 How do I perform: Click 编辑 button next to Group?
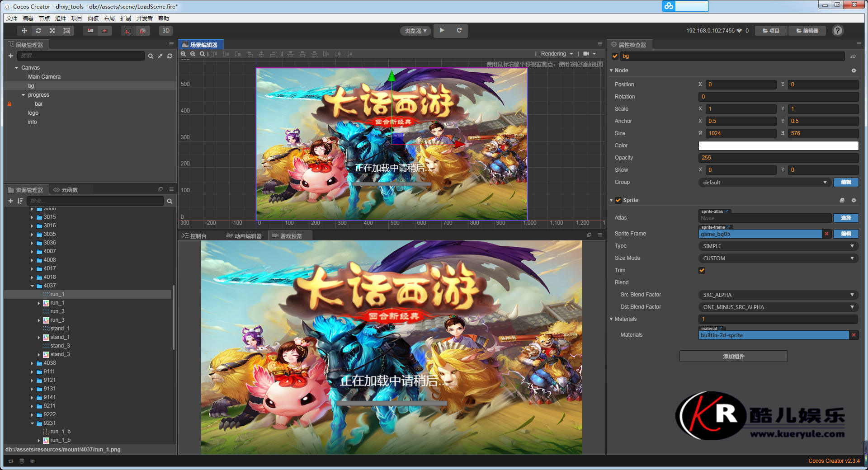pos(846,182)
